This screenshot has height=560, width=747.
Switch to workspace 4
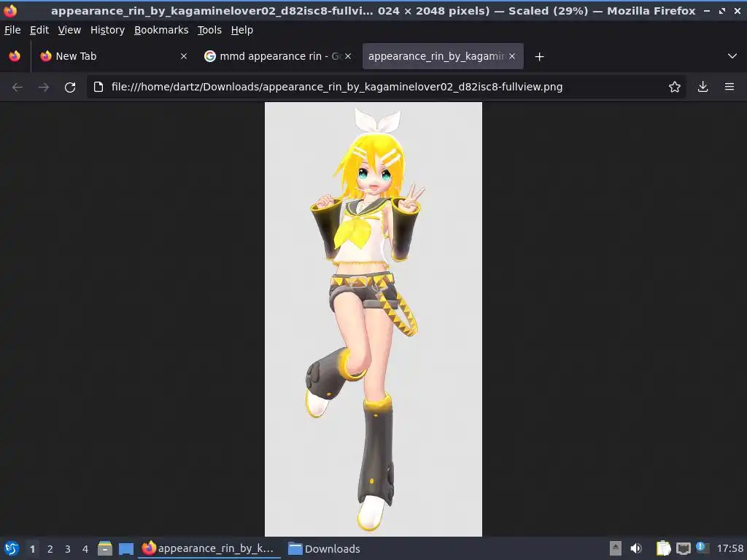point(85,549)
